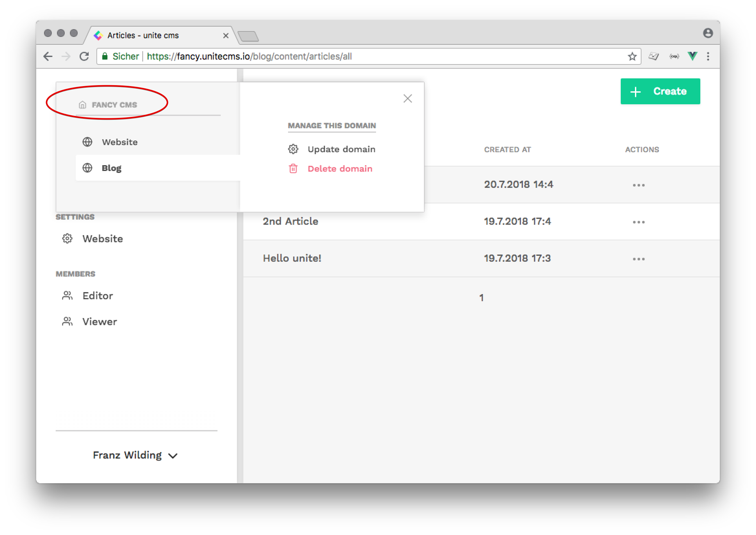The image size is (756, 535).
Task: Click the Viewer members icon
Action: [x=67, y=321]
